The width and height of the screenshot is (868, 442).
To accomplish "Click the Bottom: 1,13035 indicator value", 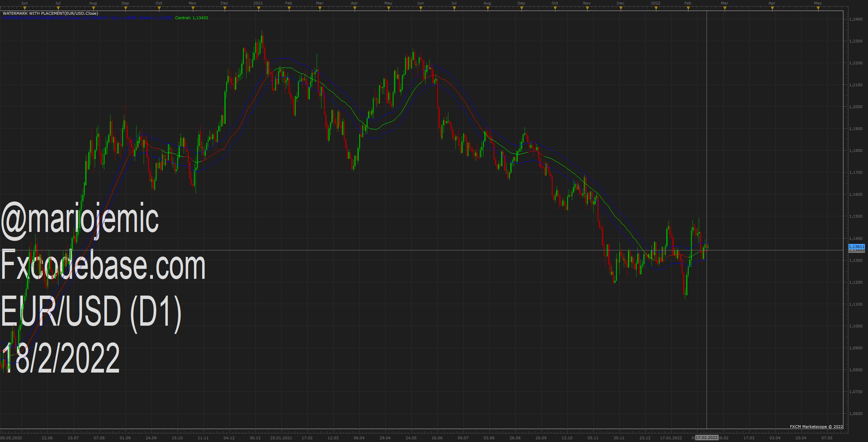I will [x=156, y=18].
